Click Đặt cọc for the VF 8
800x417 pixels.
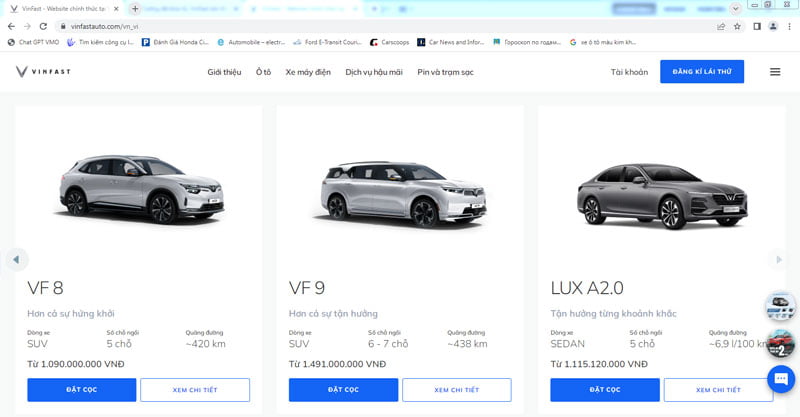(82, 389)
